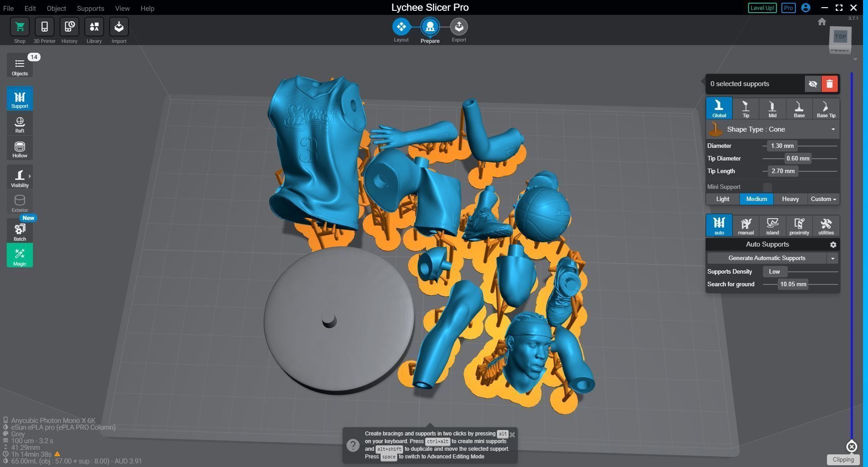868x467 pixels.
Task: Open the user account icon
Action: click(806, 8)
